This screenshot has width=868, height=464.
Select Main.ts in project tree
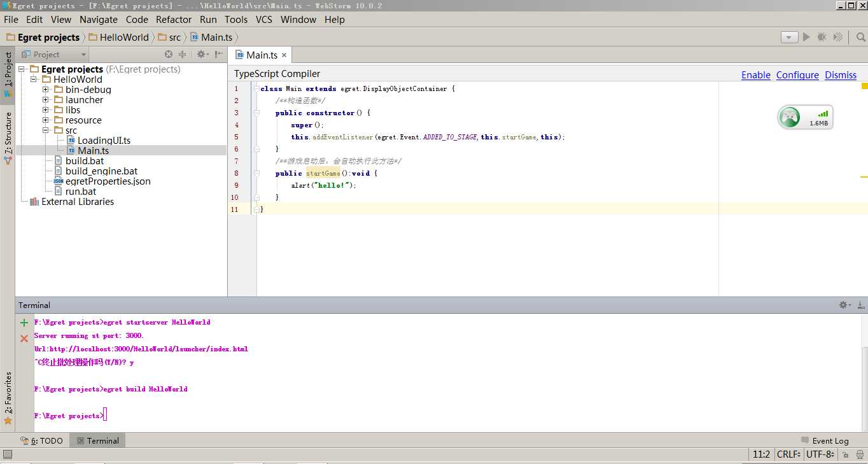(x=88, y=151)
